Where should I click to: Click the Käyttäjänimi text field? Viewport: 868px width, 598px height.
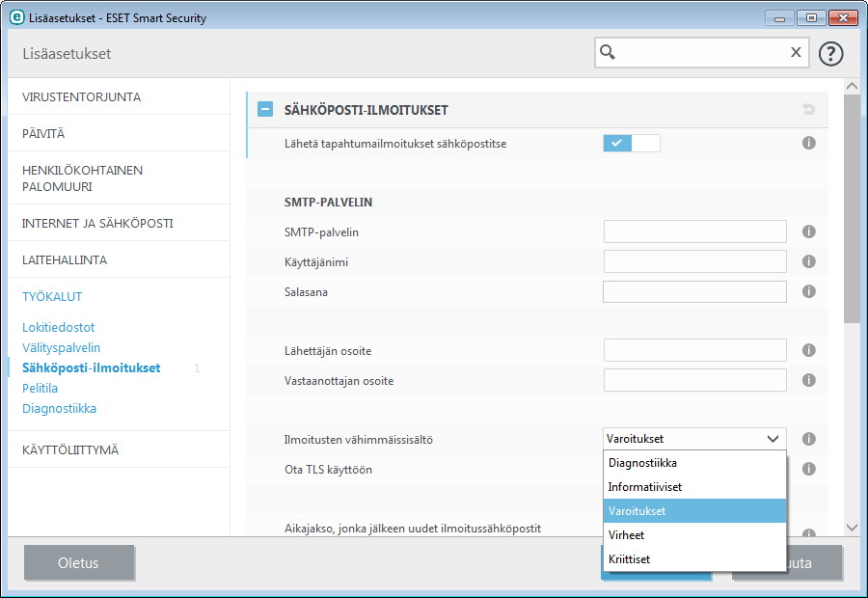[694, 261]
